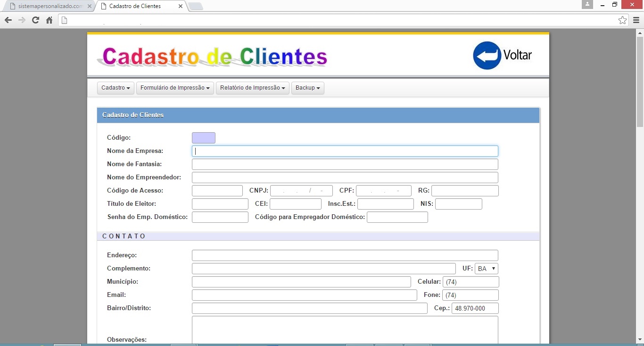644x346 pixels.
Task: Open the Backup dropdown menu
Action: [x=307, y=88]
